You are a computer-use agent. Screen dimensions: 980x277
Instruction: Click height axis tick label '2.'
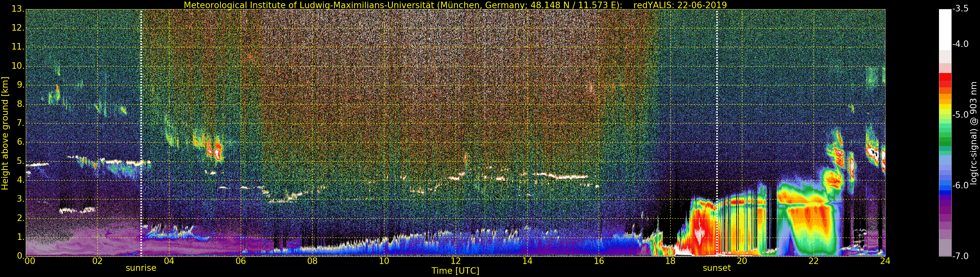pos(21,218)
